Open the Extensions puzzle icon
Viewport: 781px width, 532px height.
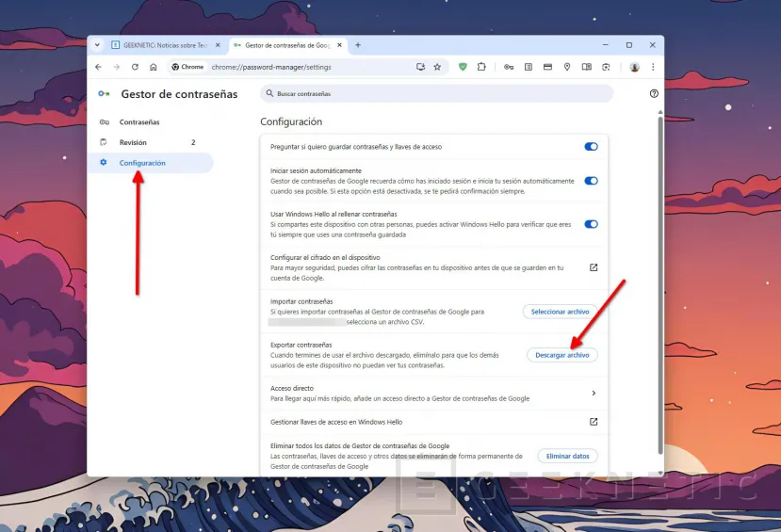[x=481, y=67]
